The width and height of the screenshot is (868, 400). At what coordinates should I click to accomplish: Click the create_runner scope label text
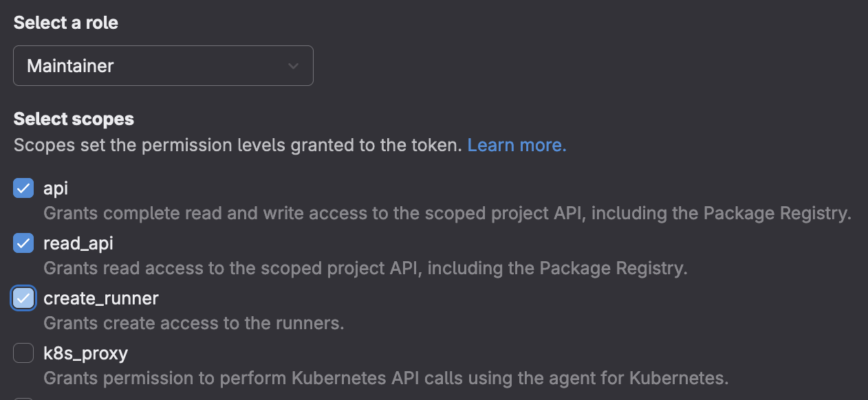101,298
